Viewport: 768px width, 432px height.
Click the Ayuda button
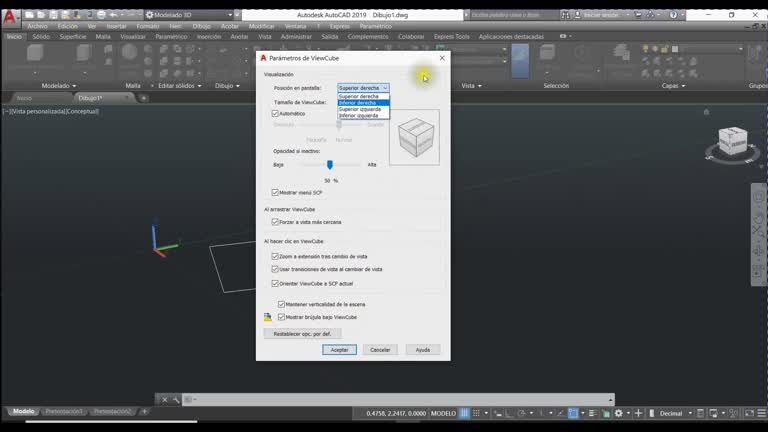[x=423, y=350]
